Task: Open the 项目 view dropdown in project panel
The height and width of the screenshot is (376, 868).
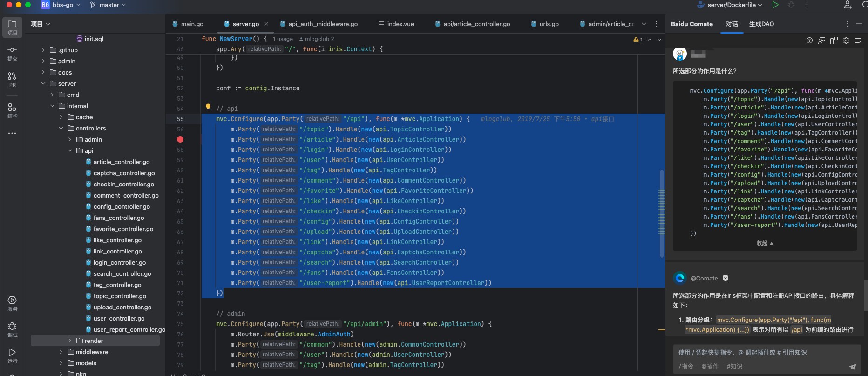Action: click(41, 24)
